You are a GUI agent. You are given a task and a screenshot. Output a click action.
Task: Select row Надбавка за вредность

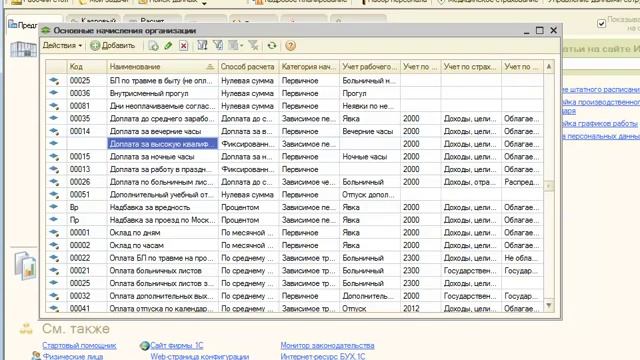294,207
